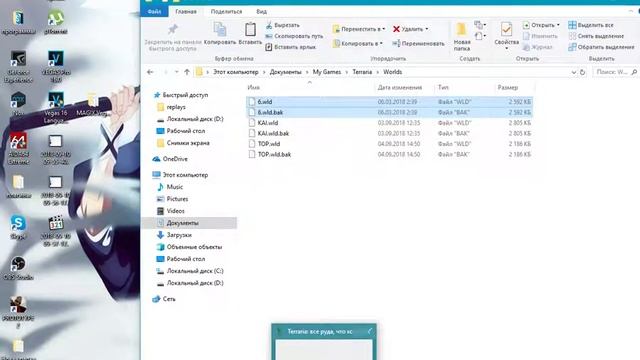Expand address bar history chevron

[x=573, y=72]
